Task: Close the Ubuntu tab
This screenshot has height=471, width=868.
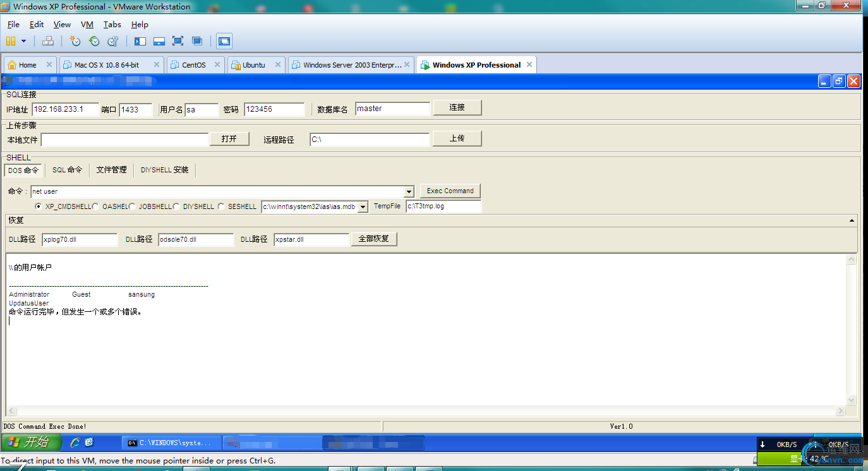Action: pos(278,64)
